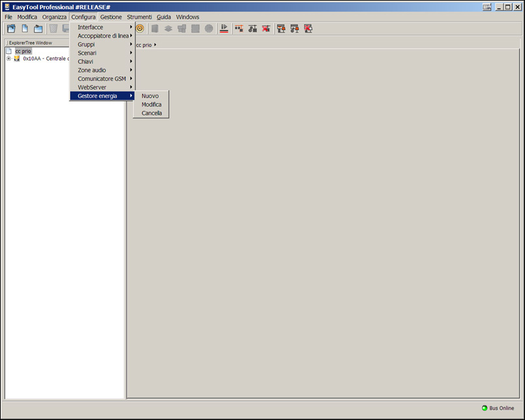
Task: Open the Modifica menu in menu bar
Action: pos(27,17)
